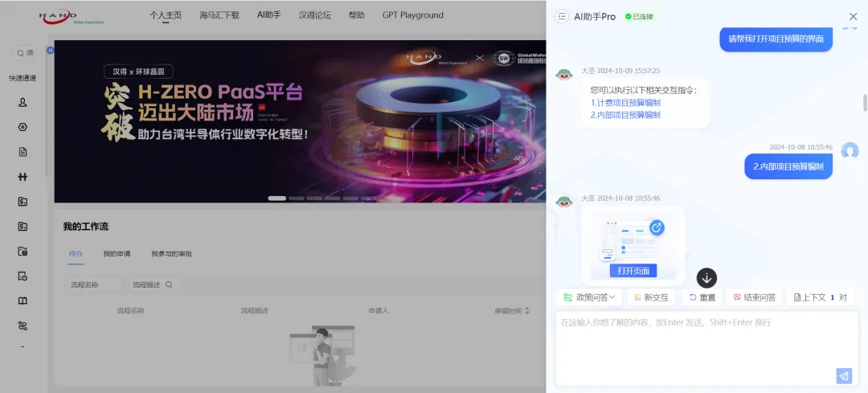The image size is (868, 393).
Task: Switch to the 我参与的审批 tab
Action: pos(172,254)
